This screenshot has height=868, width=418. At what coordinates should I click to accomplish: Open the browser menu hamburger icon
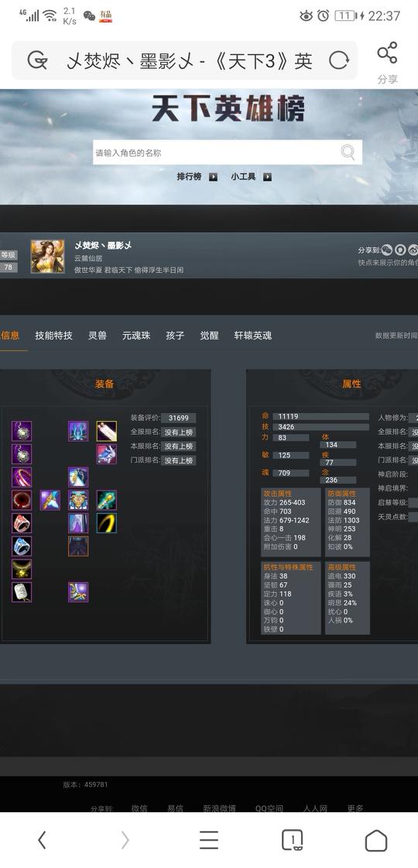pyautogui.click(x=209, y=840)
